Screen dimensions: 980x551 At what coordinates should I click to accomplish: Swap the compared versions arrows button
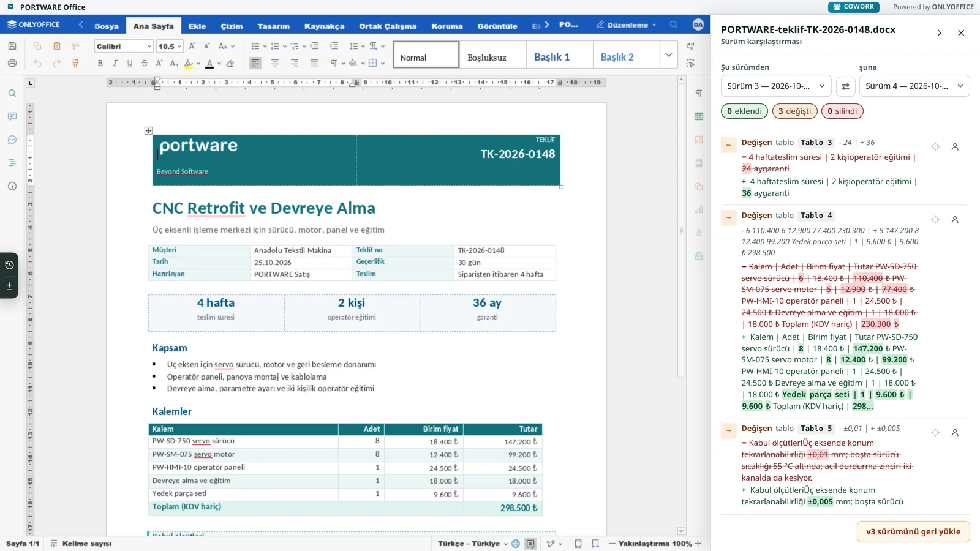coord(845,86)
